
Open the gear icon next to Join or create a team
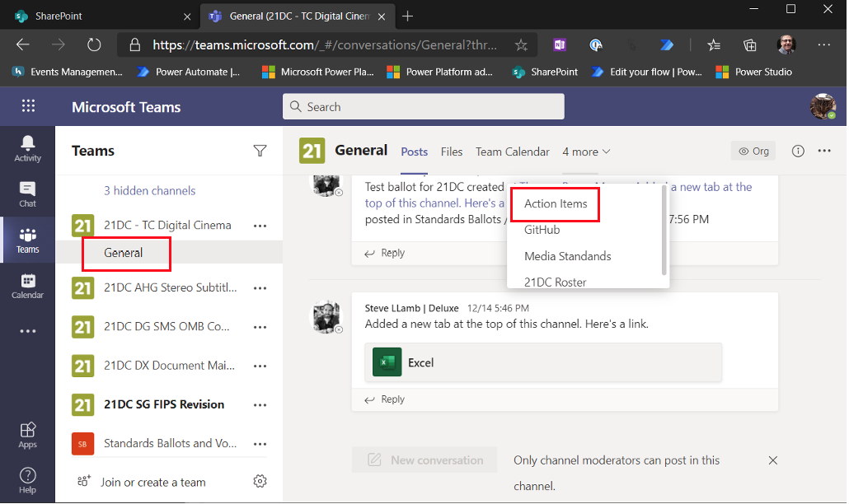260,481
